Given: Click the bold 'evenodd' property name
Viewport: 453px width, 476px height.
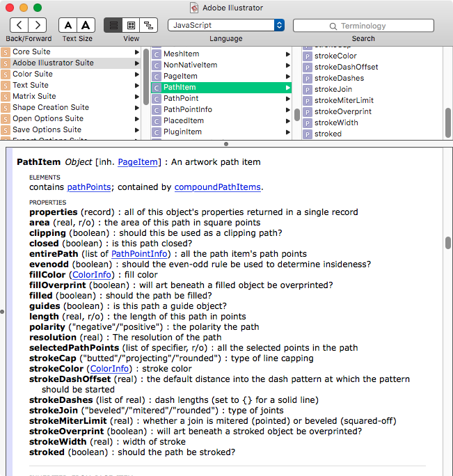Looking at the screenshot, I should coord(49,264).
